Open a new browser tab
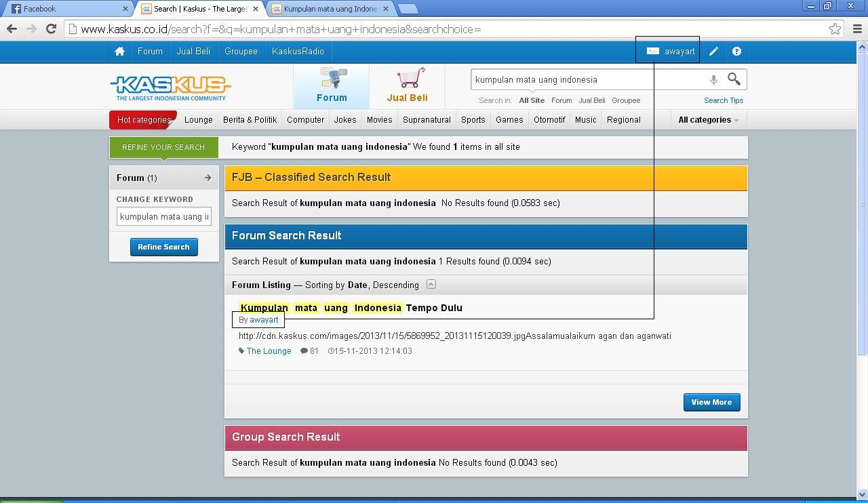The height and width of the screenshot is (503, 868). click(x=408, y=9)
